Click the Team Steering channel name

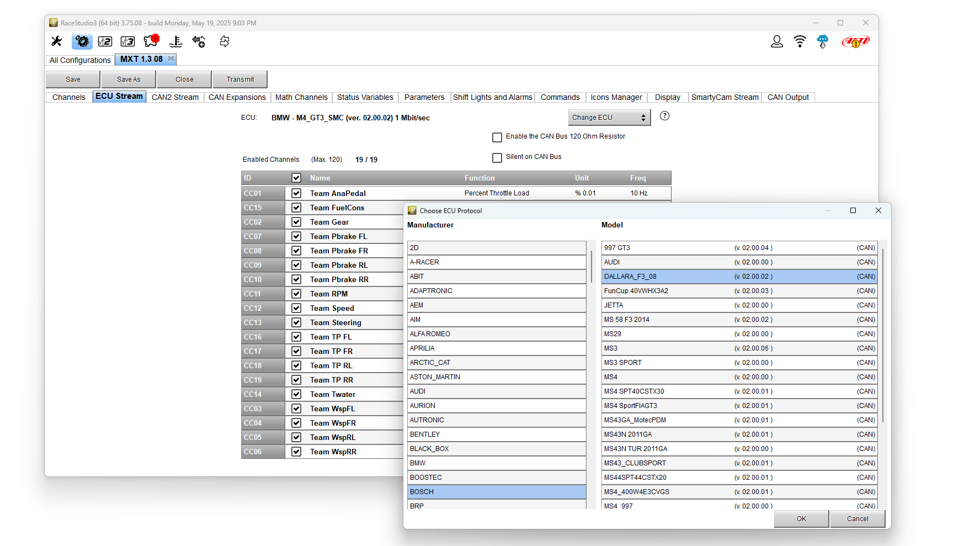pos(335,322)
